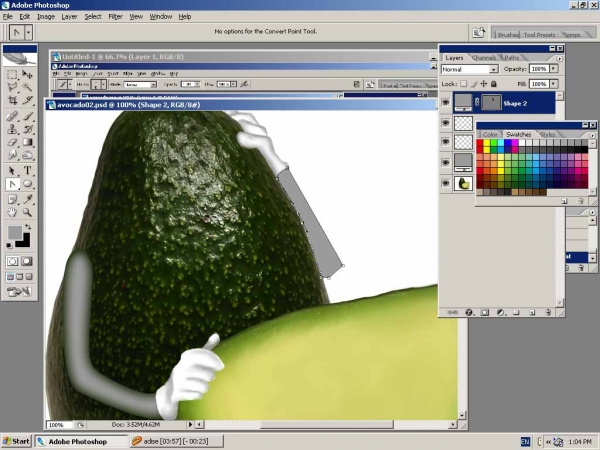Switch to Quick Mask mode

point(27,261)
